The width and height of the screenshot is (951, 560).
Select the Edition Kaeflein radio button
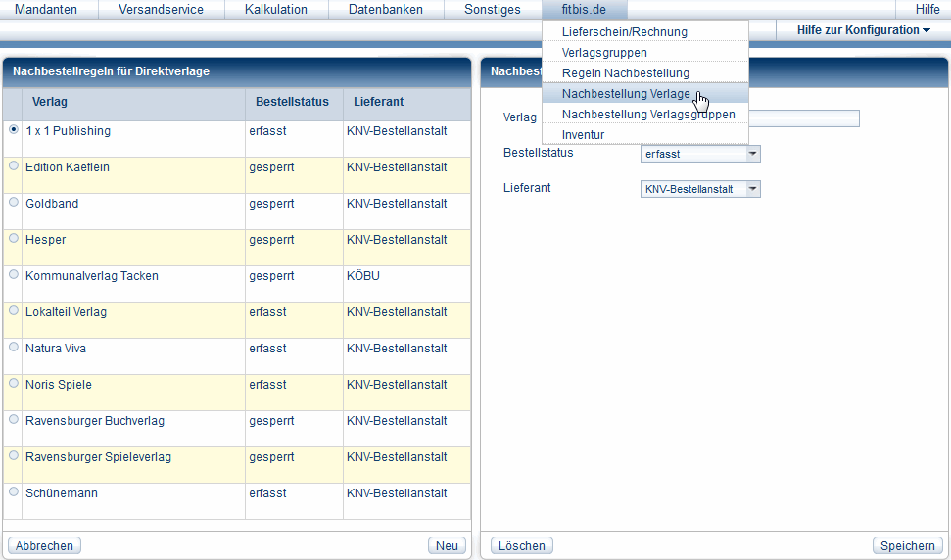pos(13,165)
